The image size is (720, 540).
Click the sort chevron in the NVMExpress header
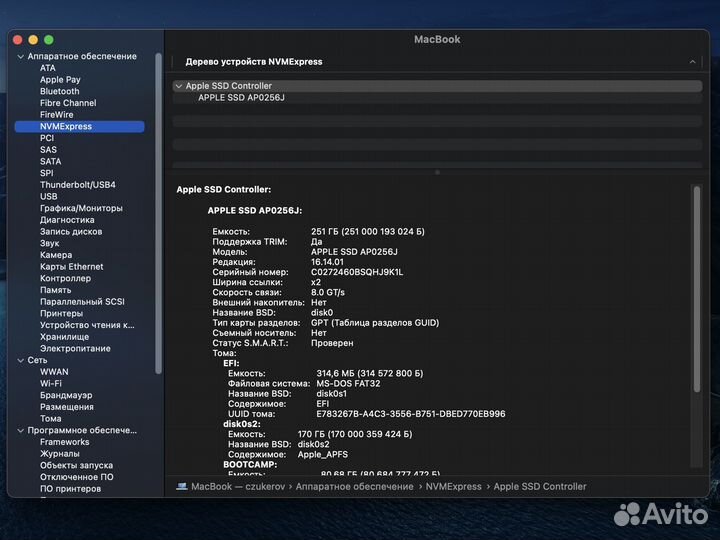[x=692, y=62]
